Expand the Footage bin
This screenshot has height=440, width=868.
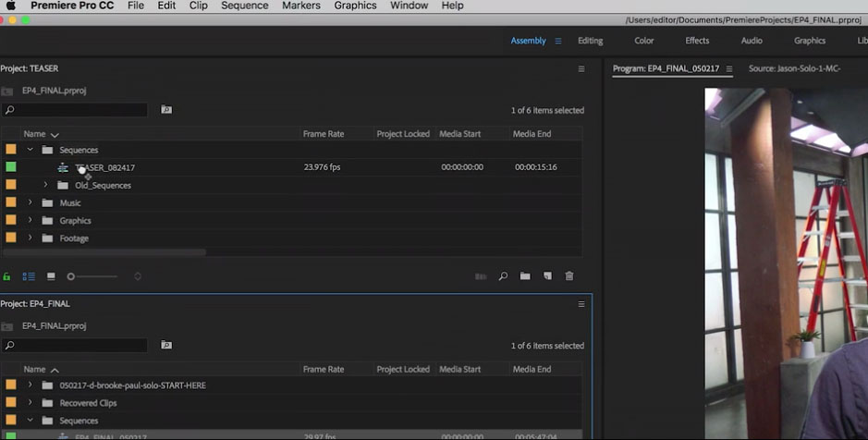pos(31,238)
